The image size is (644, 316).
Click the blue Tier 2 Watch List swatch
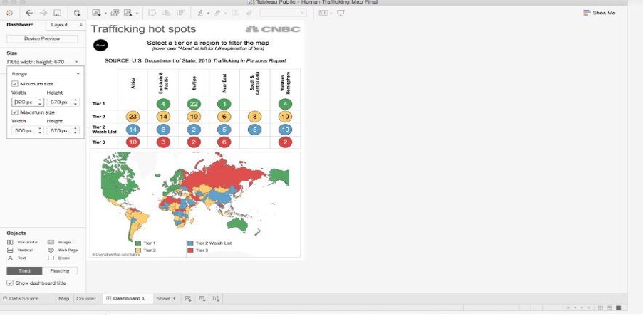pos(190,243)
